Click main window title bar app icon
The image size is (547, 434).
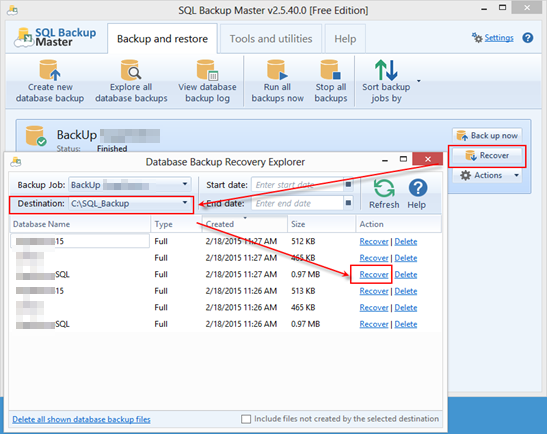tap(13, 10)
